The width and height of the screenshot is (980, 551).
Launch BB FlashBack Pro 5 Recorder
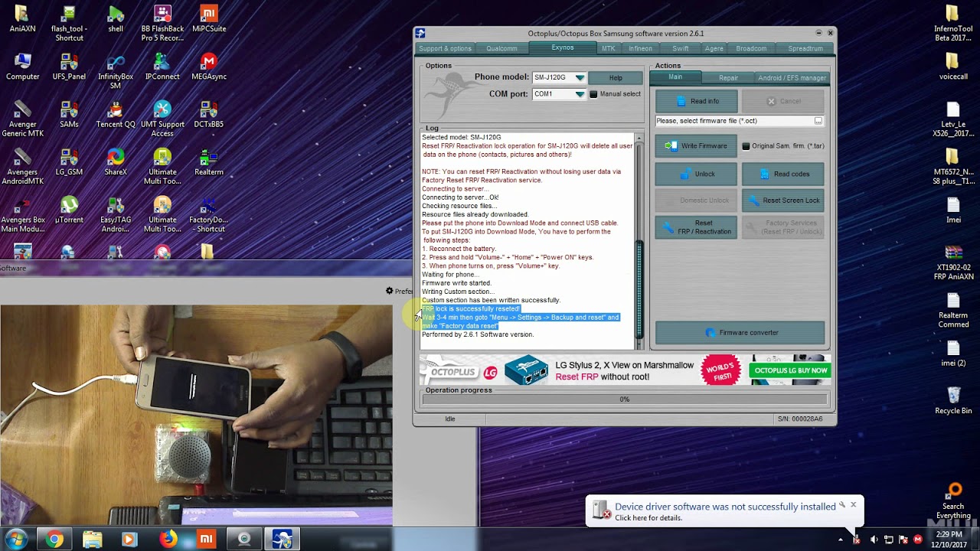[162, 24]
